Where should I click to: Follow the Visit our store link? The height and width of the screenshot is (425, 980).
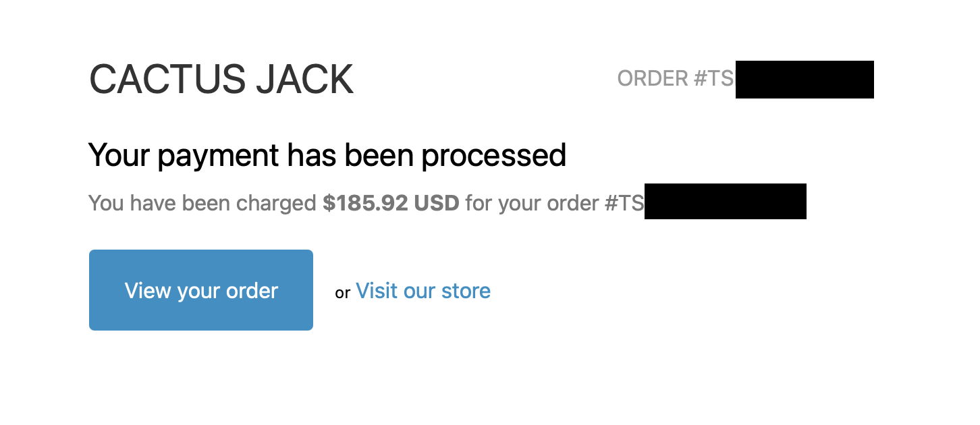423,291
